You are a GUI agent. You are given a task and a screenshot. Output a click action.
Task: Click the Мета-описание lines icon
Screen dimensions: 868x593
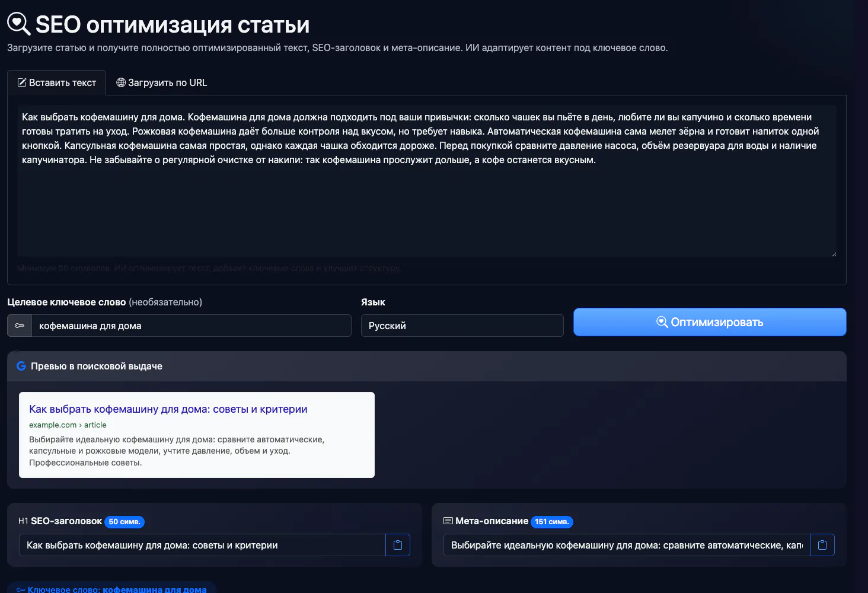(448, 521)
